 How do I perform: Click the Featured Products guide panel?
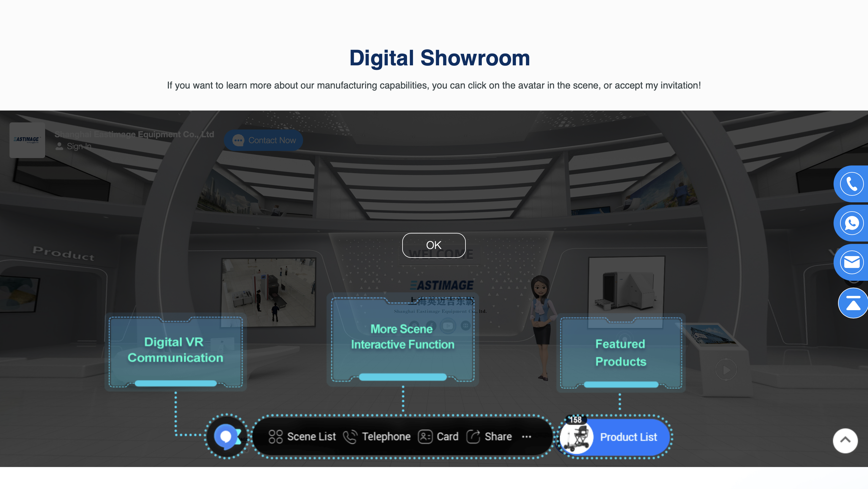[x=620, y=353]
